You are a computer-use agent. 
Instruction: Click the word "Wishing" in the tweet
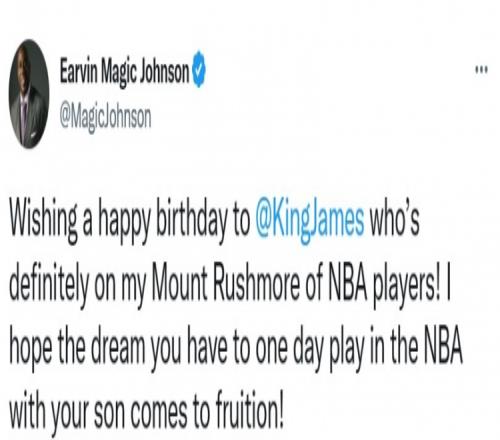[x=44, y=220]
